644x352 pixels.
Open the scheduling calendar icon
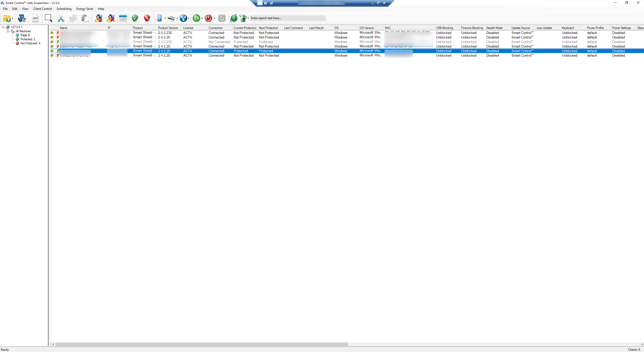coord(123,18)
